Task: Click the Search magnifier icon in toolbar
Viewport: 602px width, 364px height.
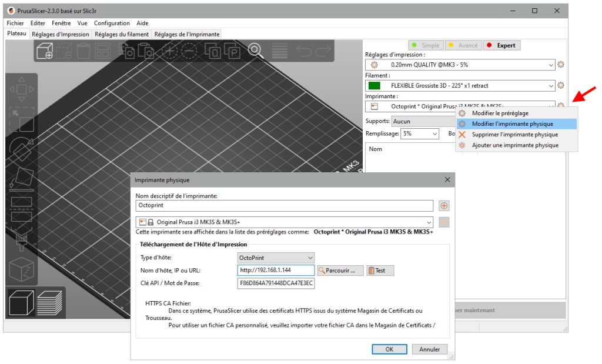Action: coord(255,50)
